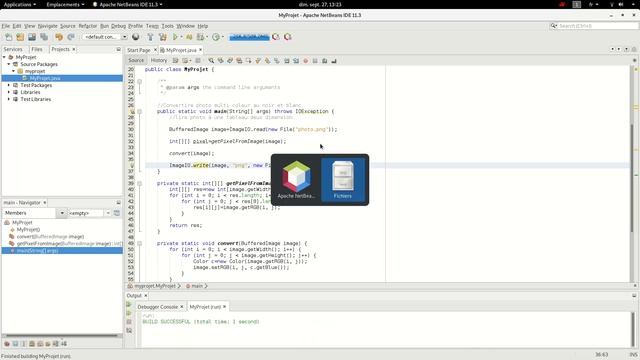Switch to the Start Page tab
The image size is (640, 360).
(139, 50)
